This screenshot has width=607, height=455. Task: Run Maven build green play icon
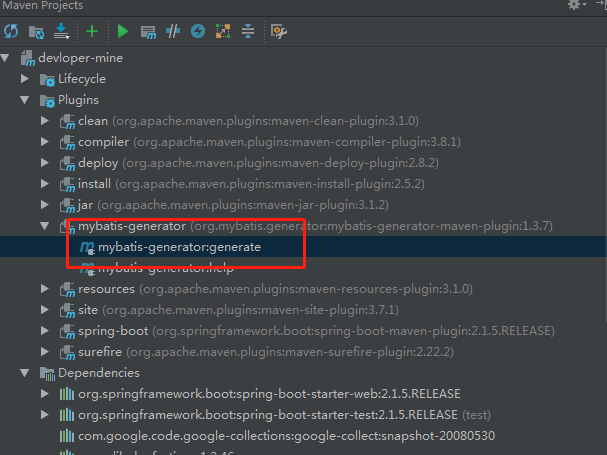(x=123, y=31)
